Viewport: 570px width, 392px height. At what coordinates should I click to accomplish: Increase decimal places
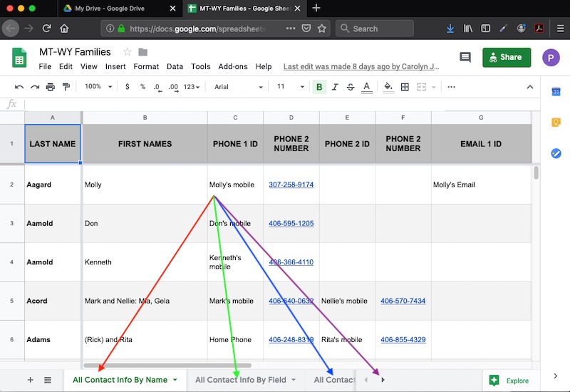[x=173, y=87]
